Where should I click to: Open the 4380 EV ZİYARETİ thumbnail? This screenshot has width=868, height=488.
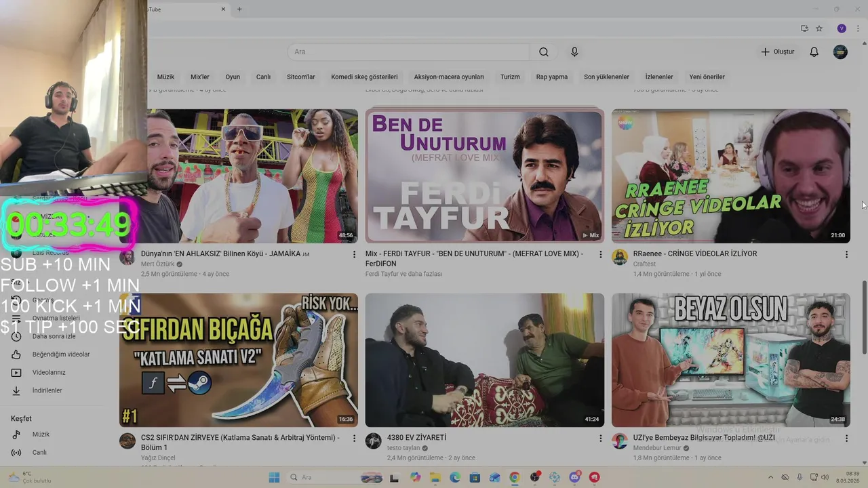484,360
